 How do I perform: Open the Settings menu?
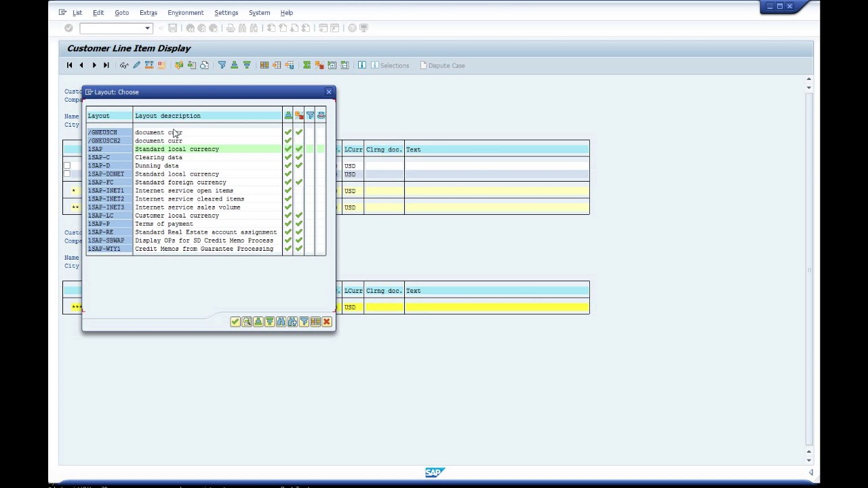(x=226, y=12)
